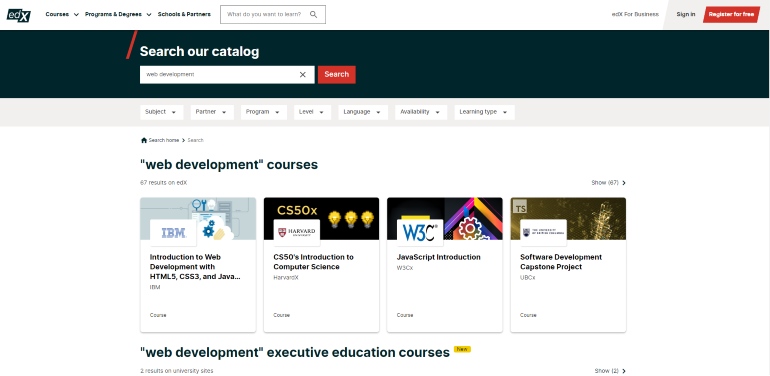Viewport: 770px width, 376px height.
Task: Click Search home breadcrumb link
Action: pyautogui.click(x=164, y=140)
